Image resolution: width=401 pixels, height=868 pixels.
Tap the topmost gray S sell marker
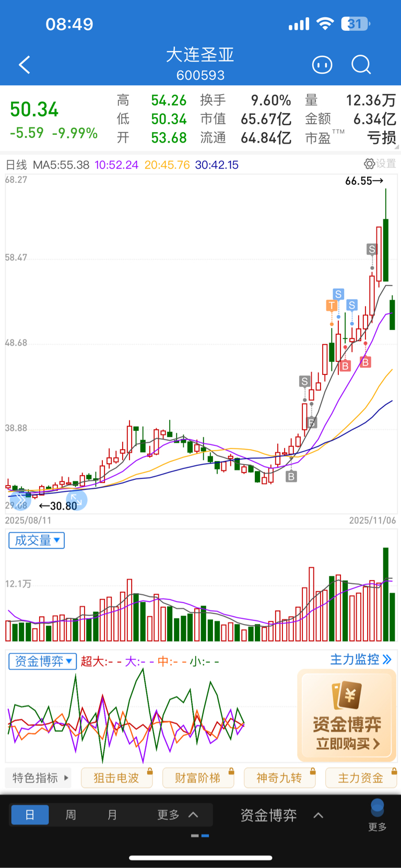click(372, 249)
